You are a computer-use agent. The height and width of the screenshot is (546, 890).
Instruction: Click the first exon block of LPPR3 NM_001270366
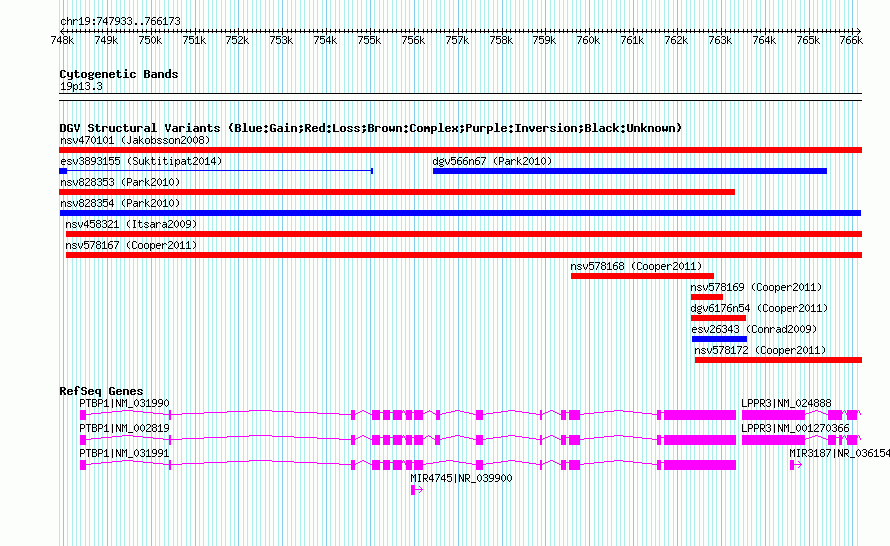click(773, 440)
